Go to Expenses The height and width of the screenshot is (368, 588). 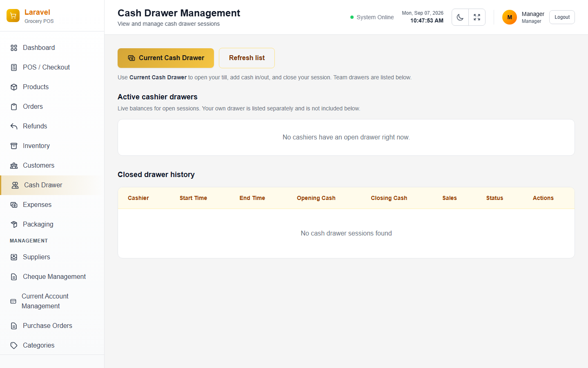[52, 205]
